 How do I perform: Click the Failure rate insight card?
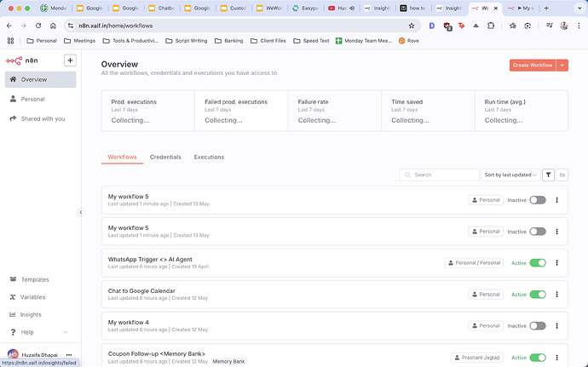[335, 111]
